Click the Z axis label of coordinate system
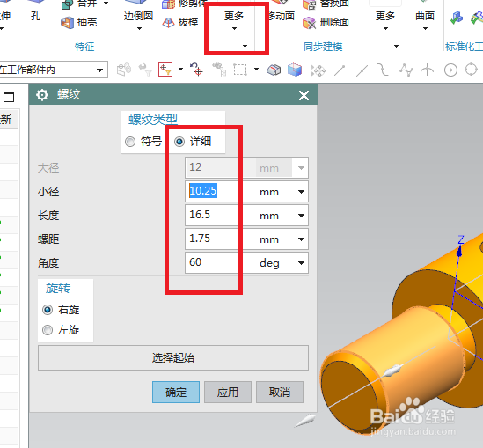Screen dimensions: 483x448 [x=461, y=239]
